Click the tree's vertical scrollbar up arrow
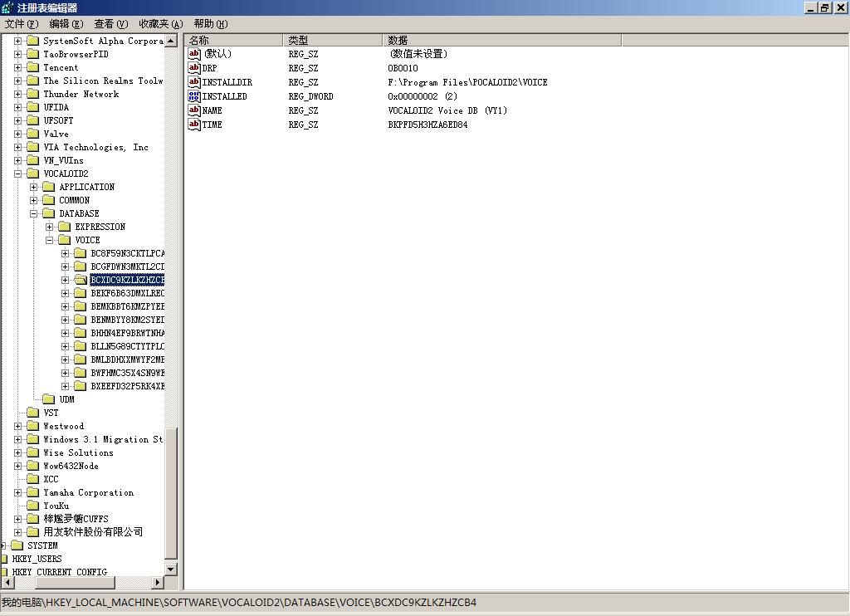 coord(171,41)
